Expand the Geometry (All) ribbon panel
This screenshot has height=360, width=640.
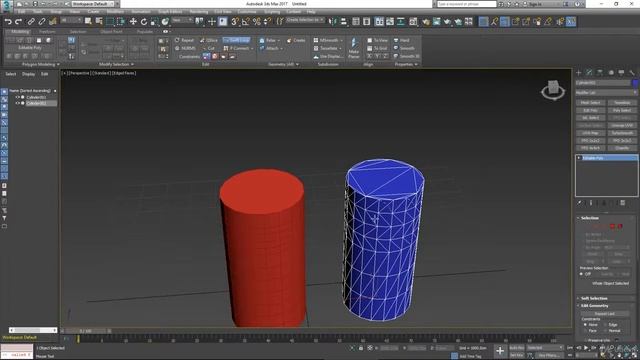coord(283,64)
